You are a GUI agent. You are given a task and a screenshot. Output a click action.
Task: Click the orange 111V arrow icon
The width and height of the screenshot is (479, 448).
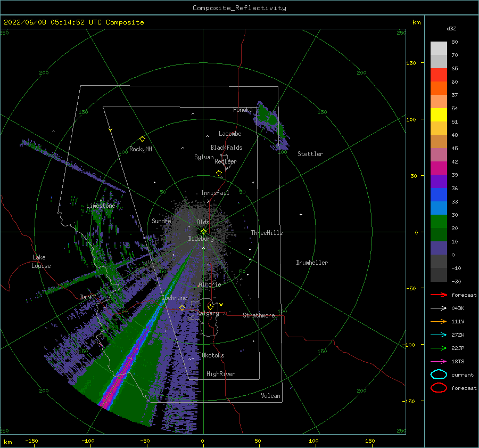pyautogui.click(x=439, y=321)
